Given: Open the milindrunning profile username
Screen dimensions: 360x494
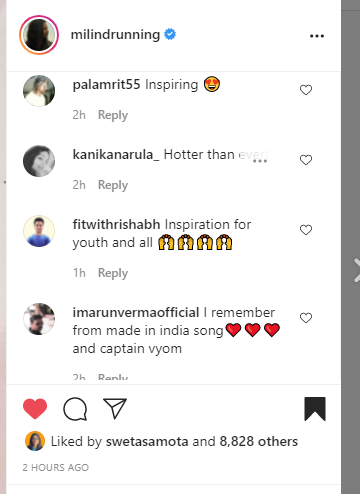Looking at the screenshot, I should pyautogui.click(x=115, y=34).
